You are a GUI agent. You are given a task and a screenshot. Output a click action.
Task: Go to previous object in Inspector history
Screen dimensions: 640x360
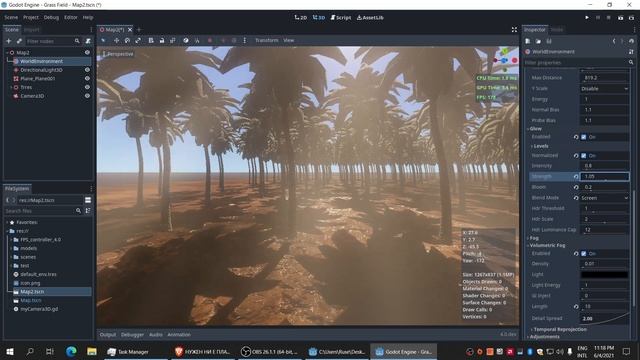[x=614, y=41]
